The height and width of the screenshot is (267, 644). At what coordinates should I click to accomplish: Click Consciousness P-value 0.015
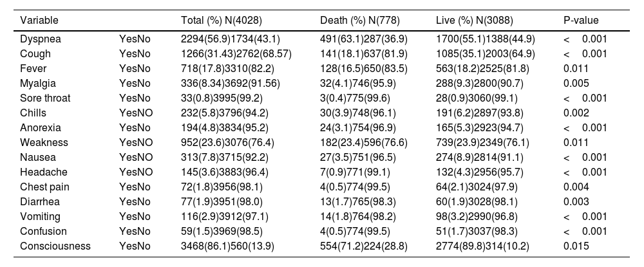click(x=576, y=246)
